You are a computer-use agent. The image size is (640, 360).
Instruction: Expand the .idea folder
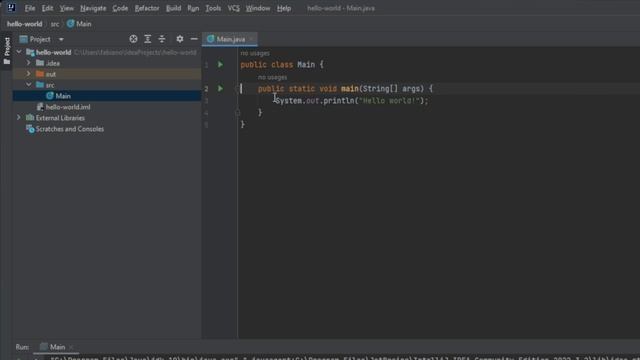click(x=29, y=63)
